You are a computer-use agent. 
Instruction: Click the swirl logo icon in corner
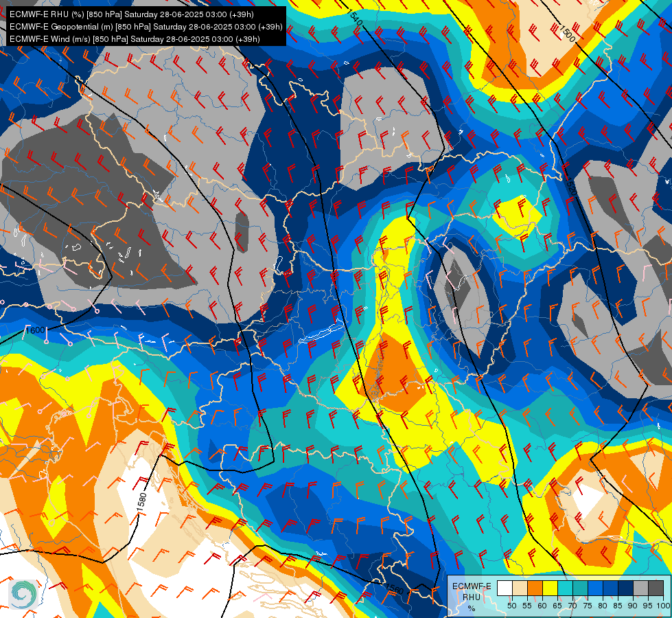click(x=24, y=595)
